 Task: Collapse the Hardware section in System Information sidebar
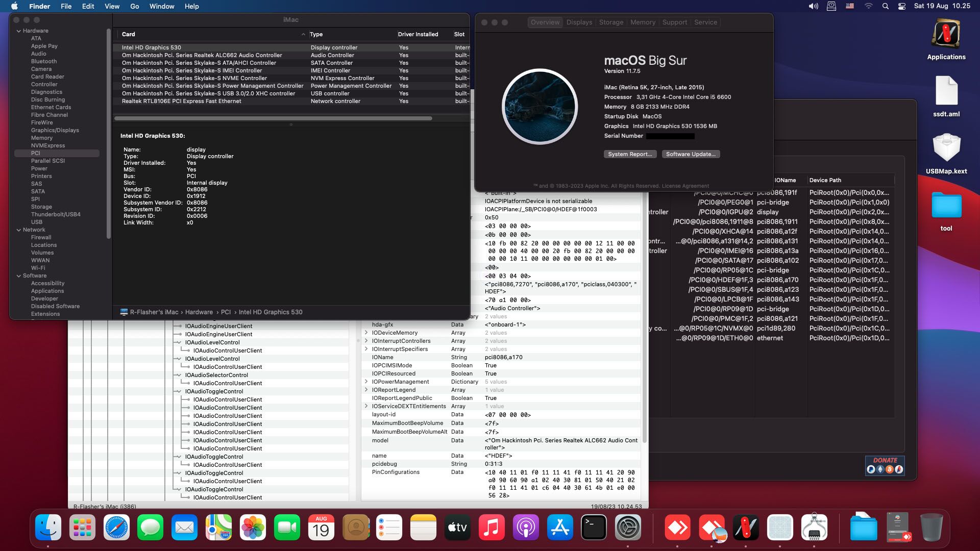click(19, 31)
